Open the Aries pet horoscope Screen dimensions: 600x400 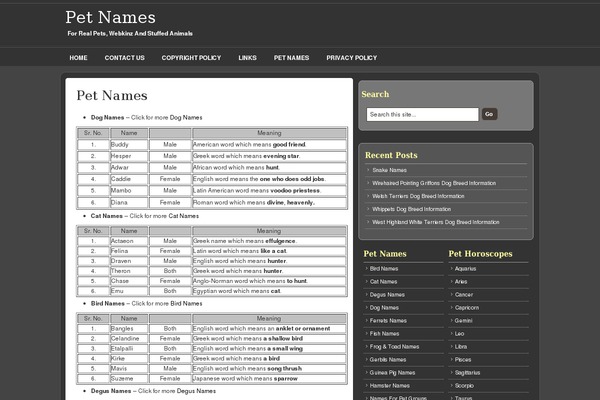(461, 282)
